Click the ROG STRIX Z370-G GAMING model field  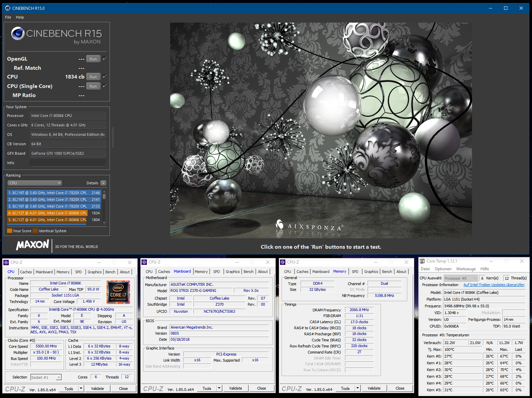(x=201, y=290)
